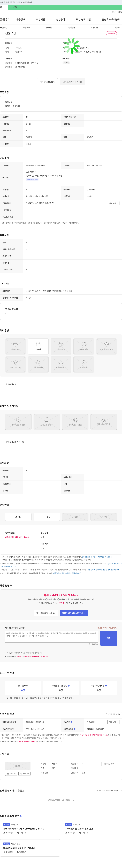This screenshot has height=868, width=122.
Task: Open the 직업 능력 개발 menu
Action: click(83, 20)
